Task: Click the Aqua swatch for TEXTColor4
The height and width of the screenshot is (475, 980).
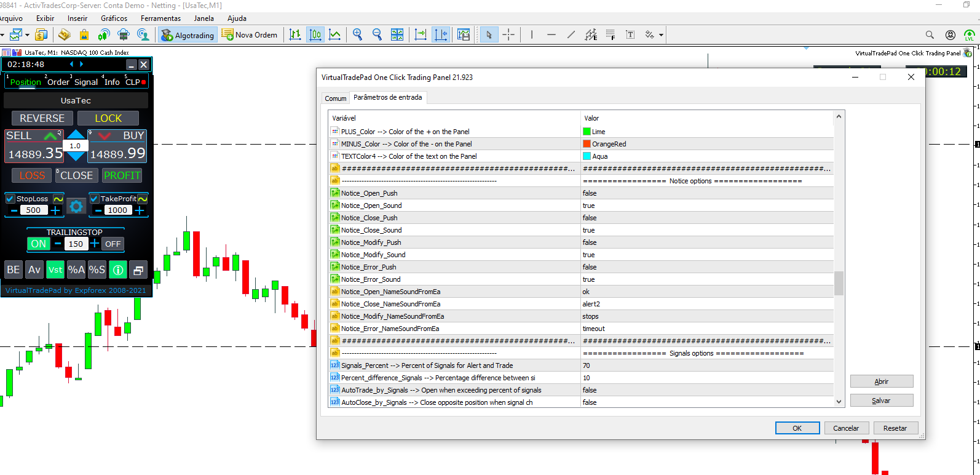Action: click(x=587, y=156)
